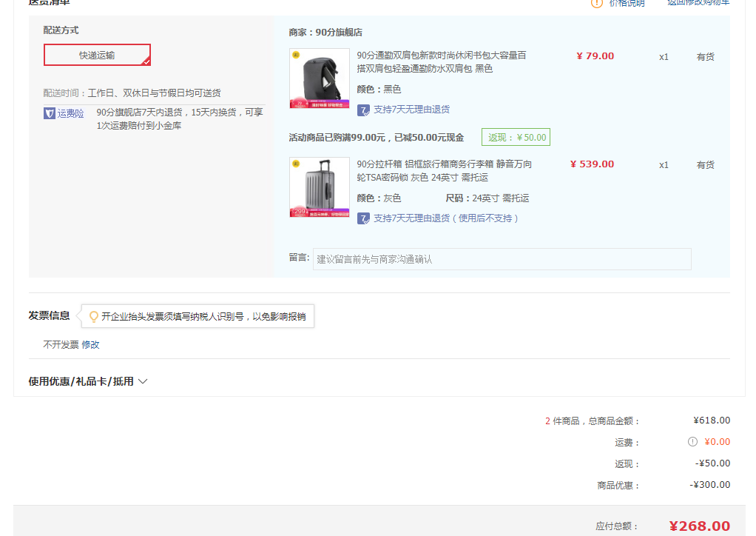756x536 pixels.
Task: Click the shipping fee info icon beside ¥0.00
Action: [692, 441]
